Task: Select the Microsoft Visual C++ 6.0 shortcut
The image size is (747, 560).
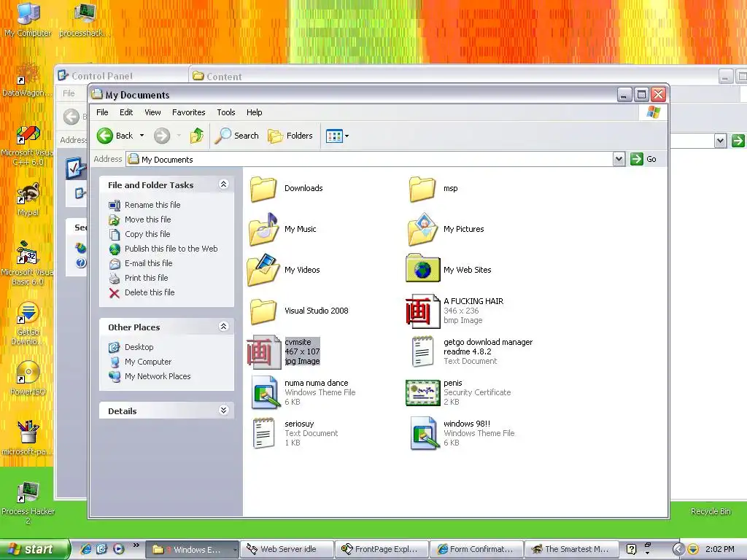Action: coord(27,145)
